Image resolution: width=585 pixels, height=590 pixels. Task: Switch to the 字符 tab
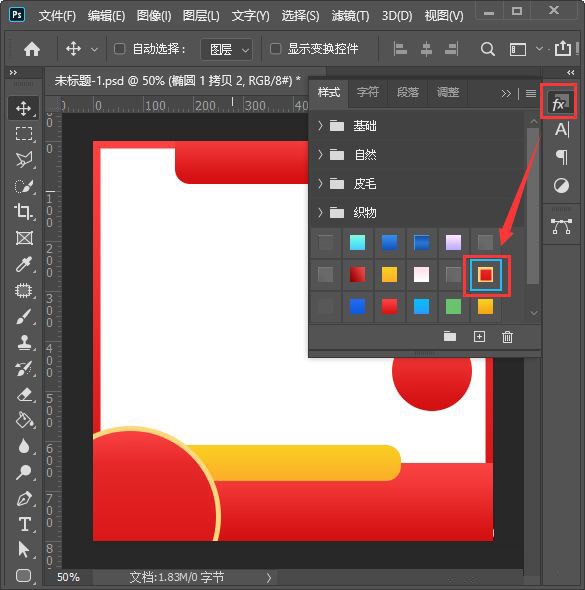(368, 92)
